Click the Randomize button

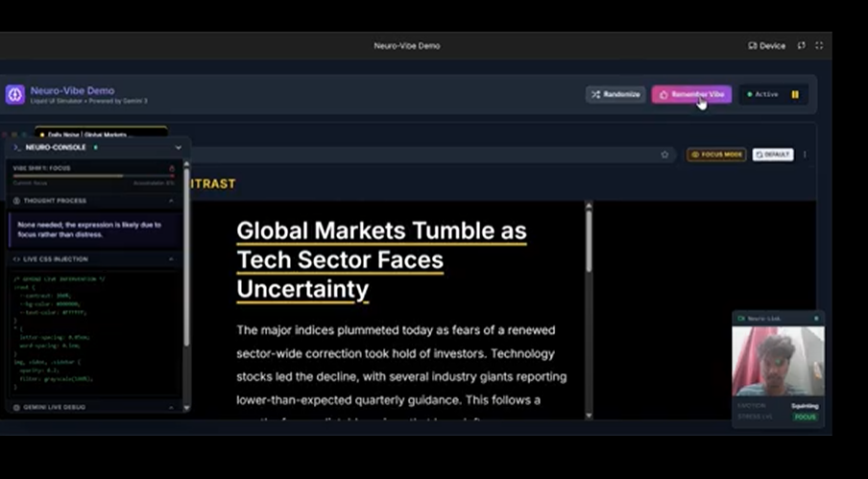[615, 95]
